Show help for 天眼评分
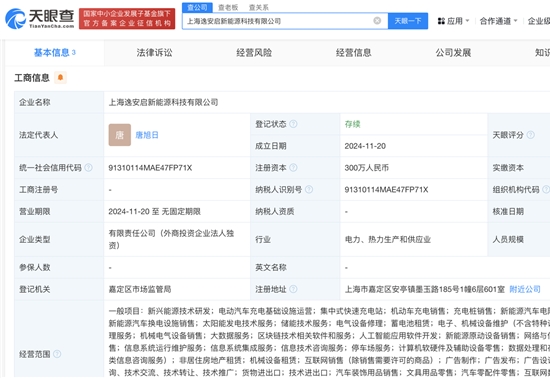 tap(531, 135)
